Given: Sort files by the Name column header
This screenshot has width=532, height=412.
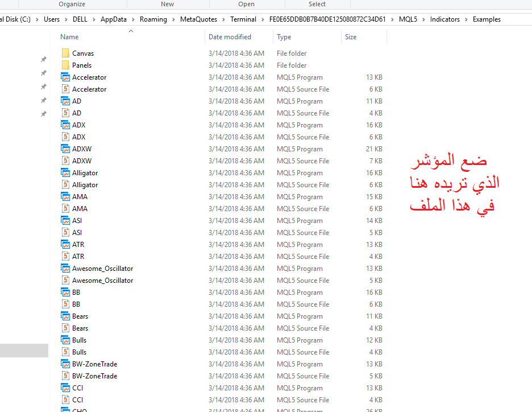Looking at the screenshot, I should click(70, 37).
